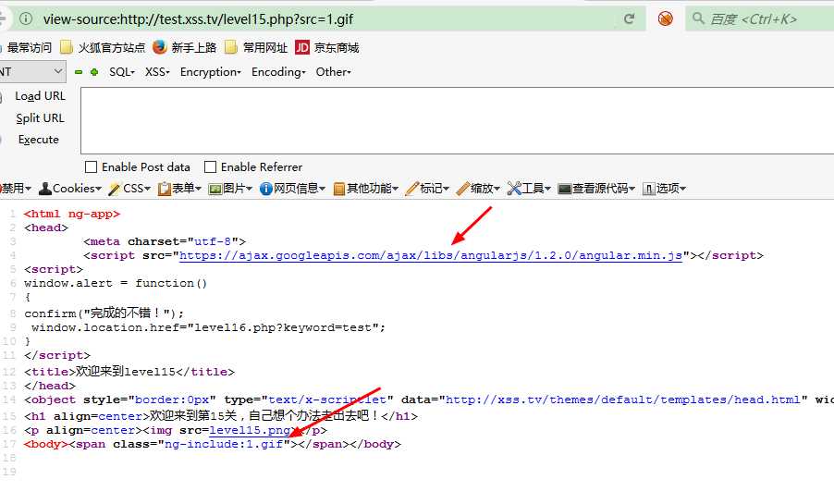Open the 京东商城 JD bookmark
Screen dimensions: 834x504
[x=327, y=48]
